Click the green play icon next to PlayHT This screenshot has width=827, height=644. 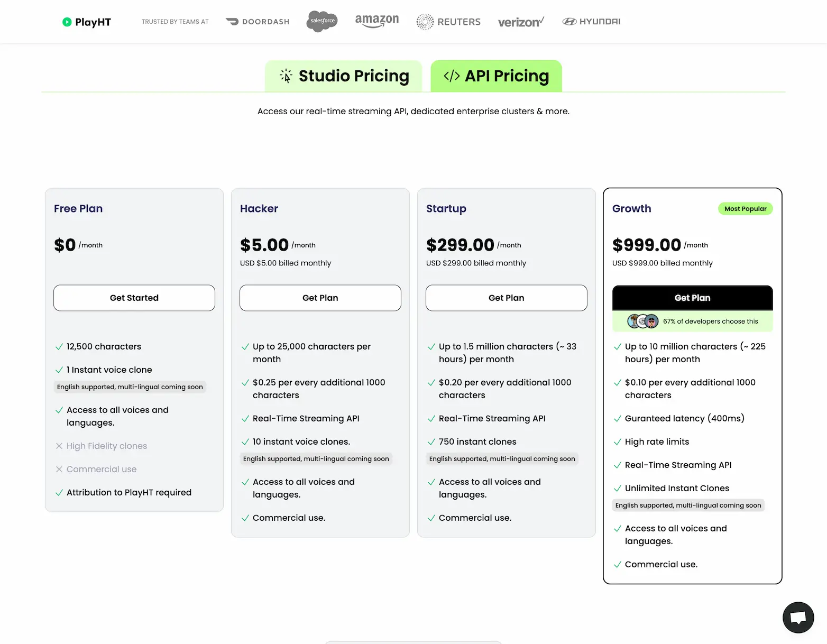point(67,22)
